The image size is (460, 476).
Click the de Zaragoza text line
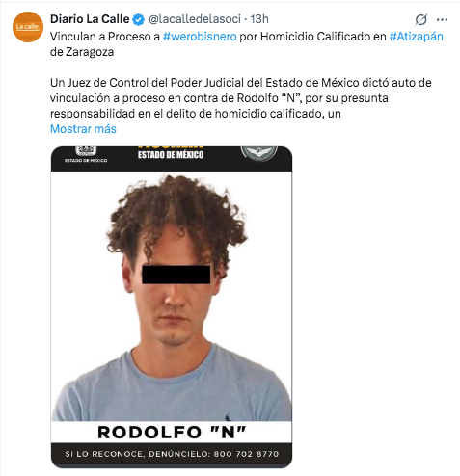[82, 52]
